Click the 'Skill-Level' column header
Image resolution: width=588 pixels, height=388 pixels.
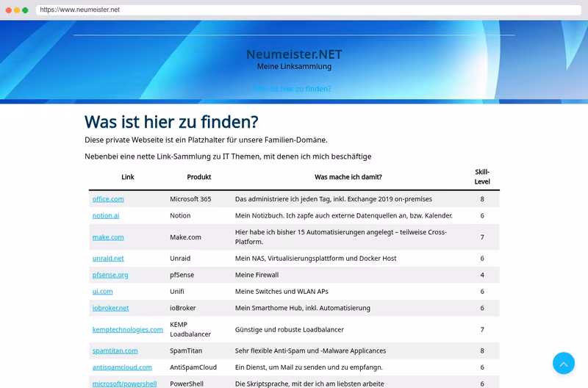(482, 176)
